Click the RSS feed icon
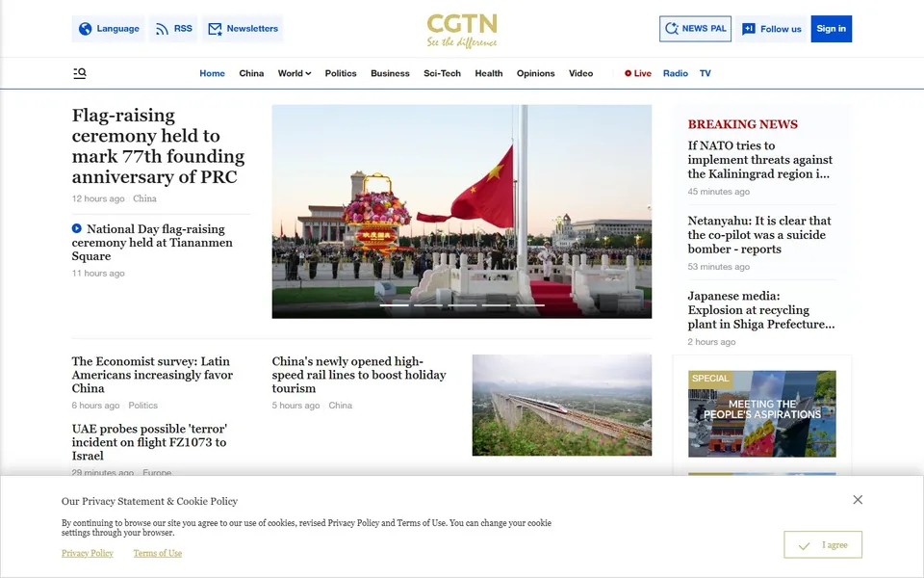924x578 pixels. pos(162,29)
